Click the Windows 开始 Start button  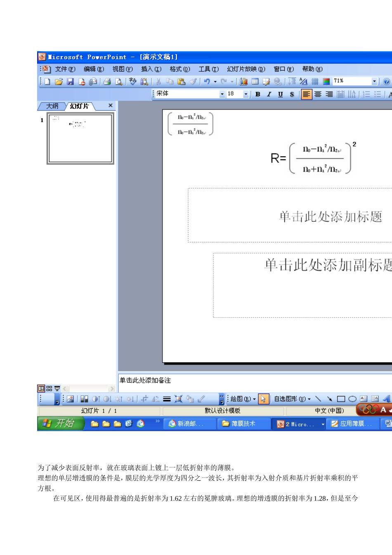[x=61, y=423]
